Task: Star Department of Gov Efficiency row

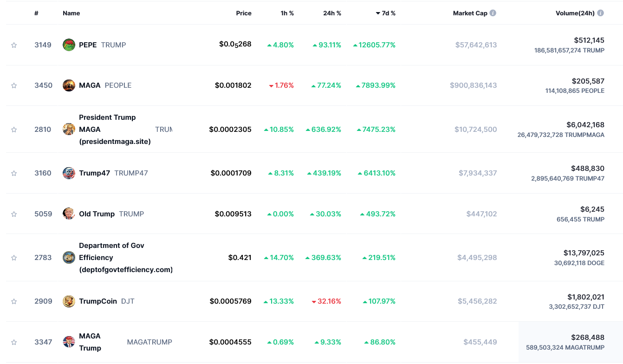Action: 14,258
